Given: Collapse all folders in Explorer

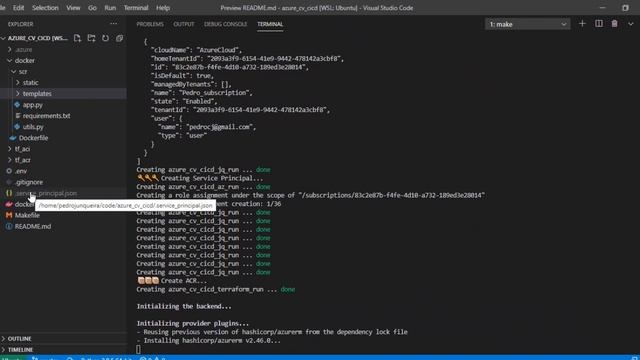Looking at the screenshot, I should 119,38.
